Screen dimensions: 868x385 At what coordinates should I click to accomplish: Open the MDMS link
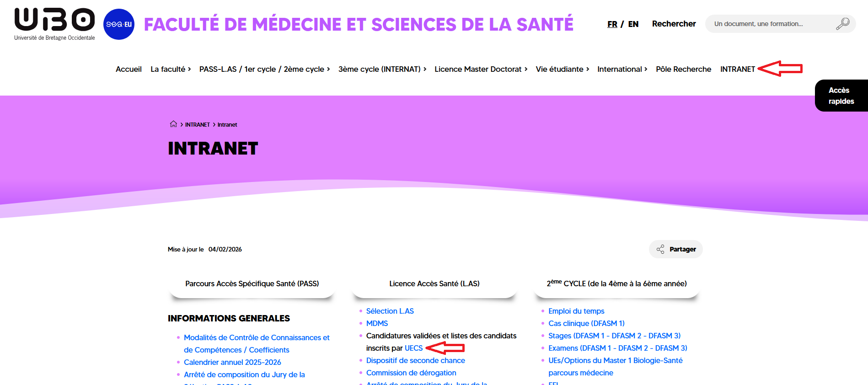click(377, 323)
